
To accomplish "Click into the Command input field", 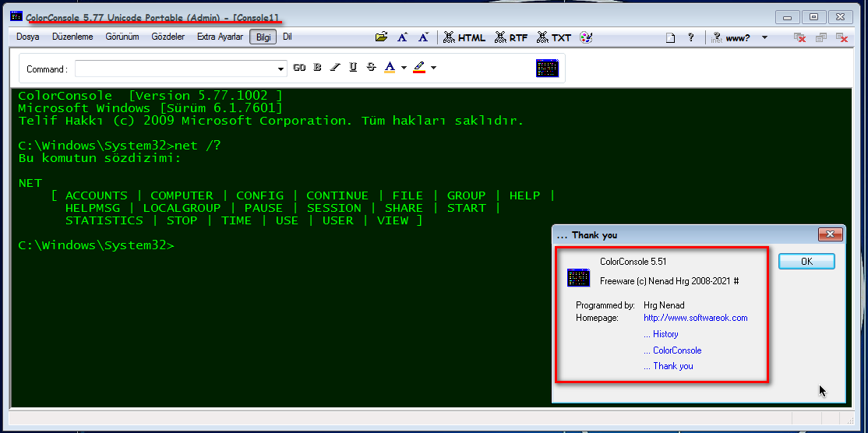I will pos(175,69).
